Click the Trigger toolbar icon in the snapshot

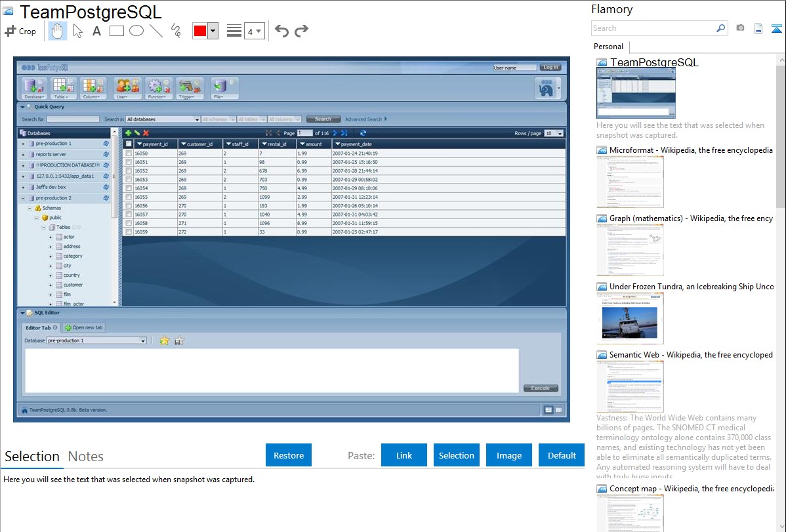(190, 89)
